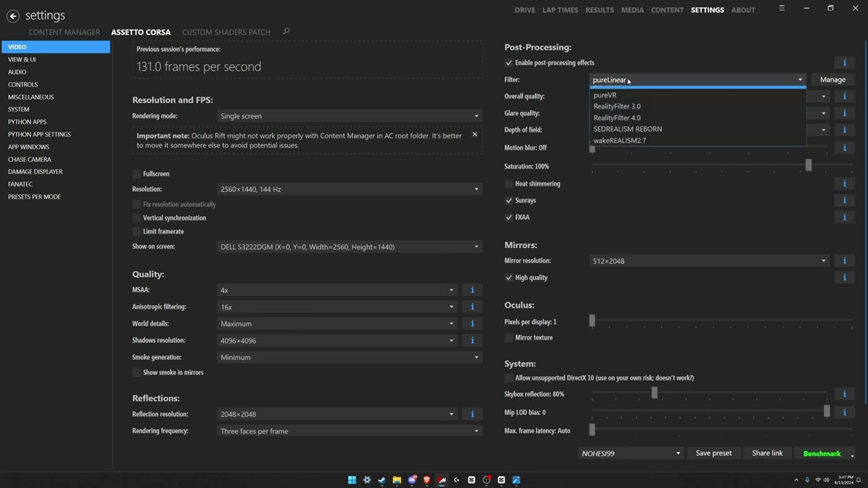Open Mirror resolution dropdown
Image resolution: width=868 pixels, height=488 pixels.
click(x=709, y=261)
